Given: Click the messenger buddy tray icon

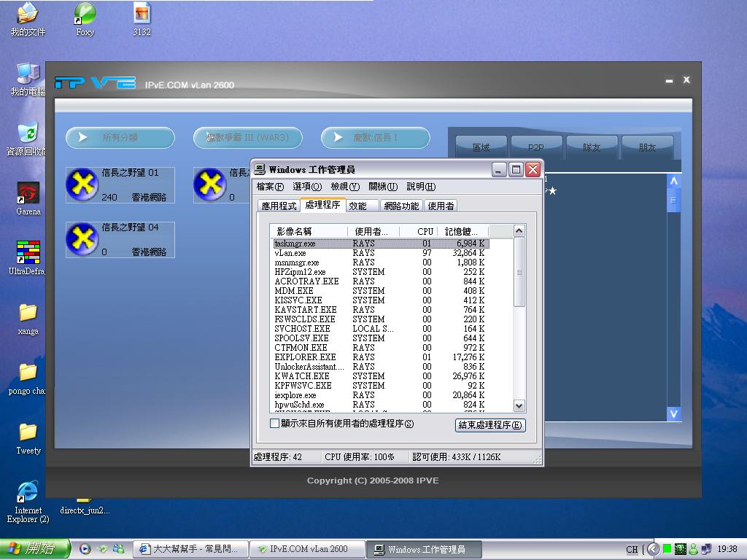Looking at the screenshot, I should tap(693, 549).
